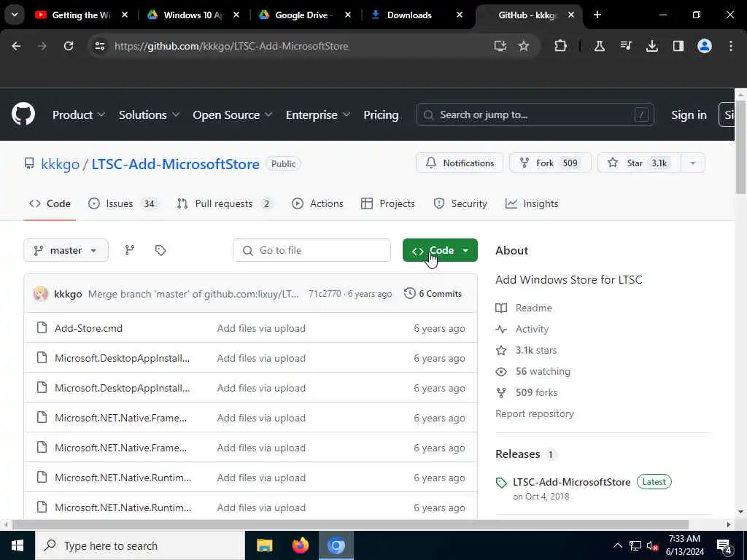Open the kkkgo owner link

(x=60, y=164)
